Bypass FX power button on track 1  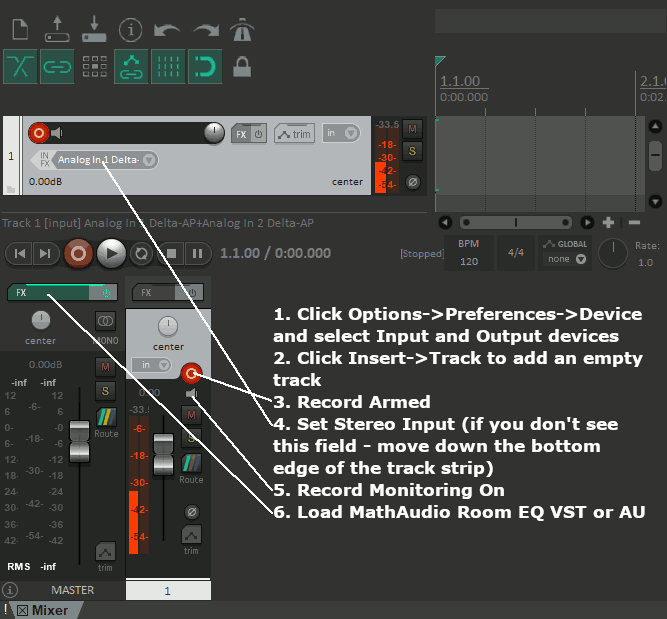(x=259, y=134)
